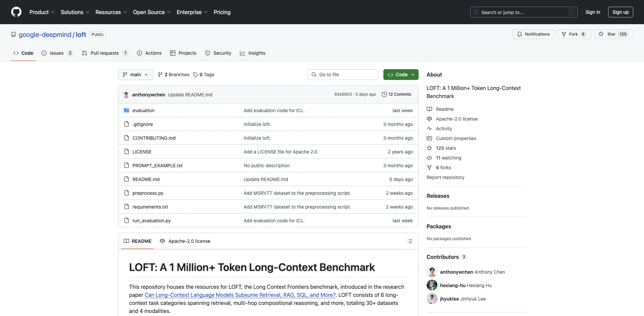Click the Custom properties icon
This screenshot has height=316, width=644.
(x=429, y=138)
